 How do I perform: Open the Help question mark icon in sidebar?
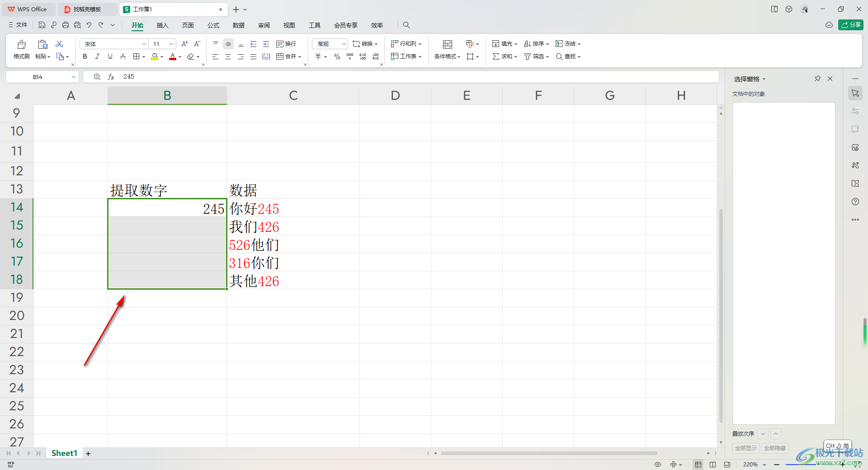pos(855,202)
